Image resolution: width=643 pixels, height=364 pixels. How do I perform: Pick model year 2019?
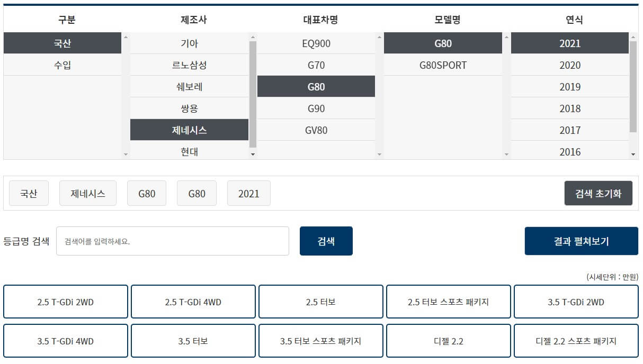(570, 87)
